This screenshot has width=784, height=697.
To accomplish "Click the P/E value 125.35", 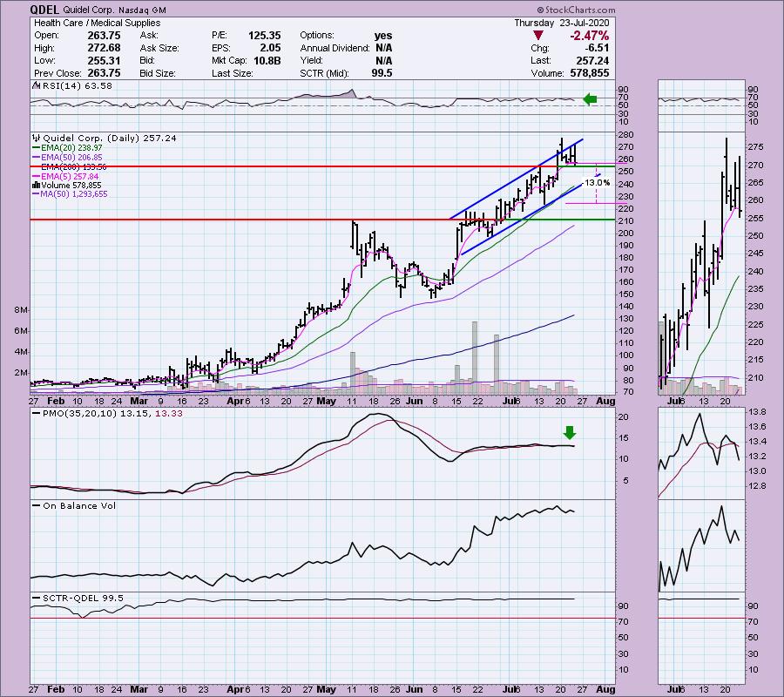I will pos(265,36).
